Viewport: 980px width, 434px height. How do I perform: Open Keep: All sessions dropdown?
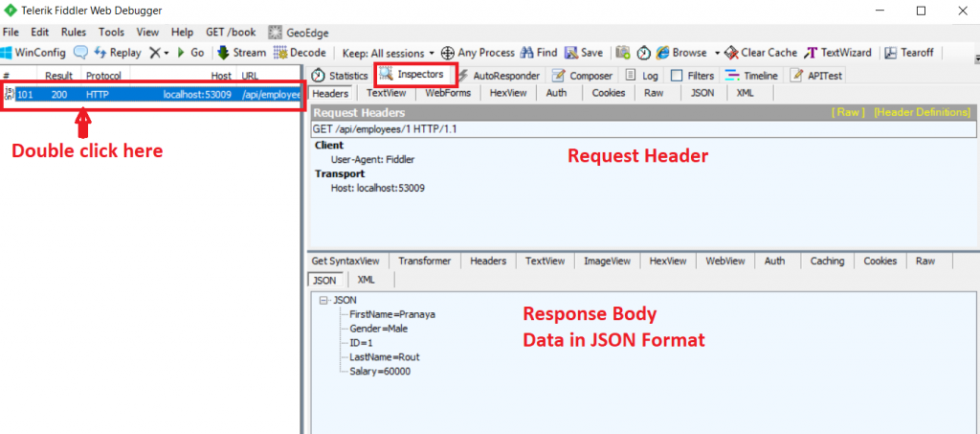coord(389,53)
